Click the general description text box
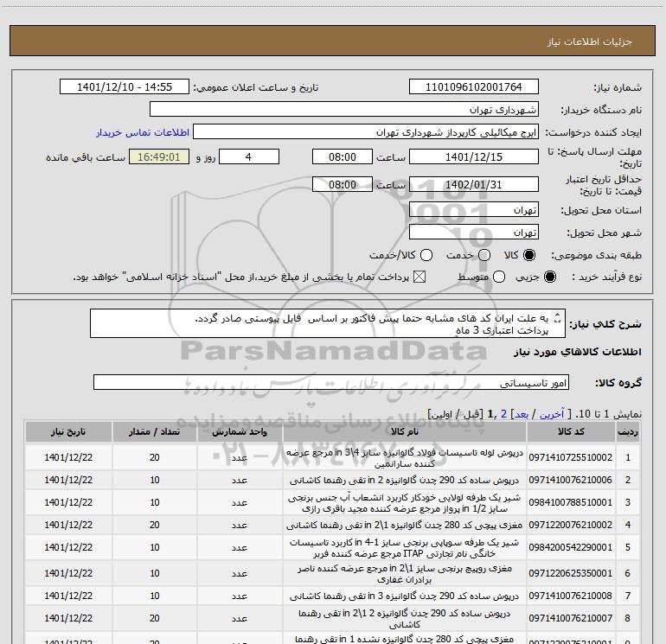The image size is (666, 644). point(328,324)
